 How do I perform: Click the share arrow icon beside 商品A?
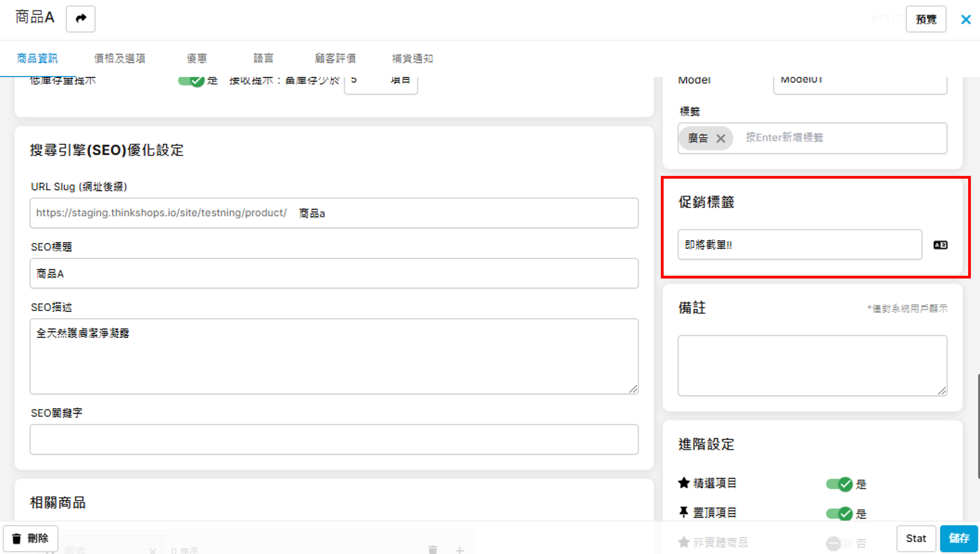[x=81, y=19]
